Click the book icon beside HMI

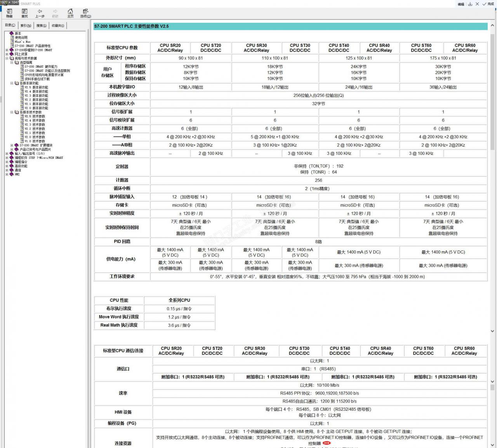click(12, 174)
